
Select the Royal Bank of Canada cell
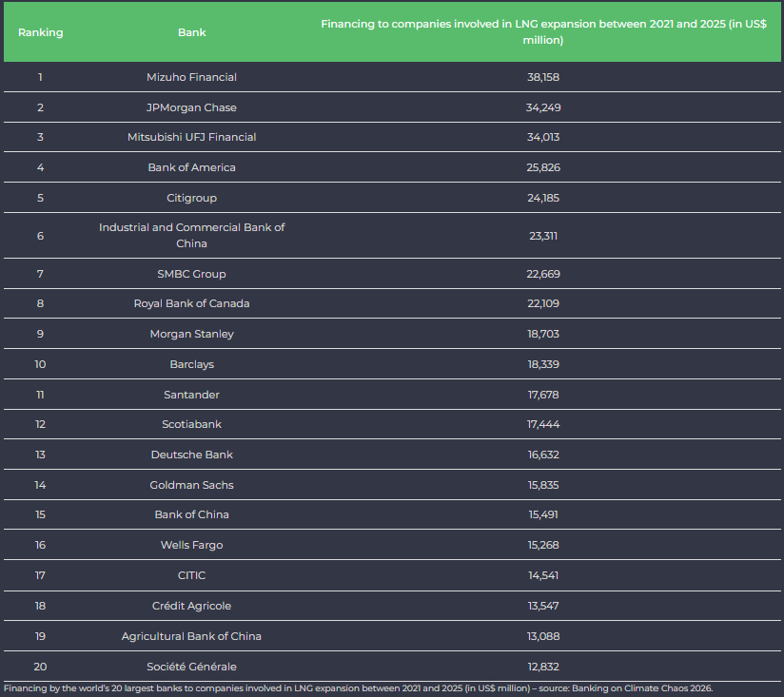point(191,303)
